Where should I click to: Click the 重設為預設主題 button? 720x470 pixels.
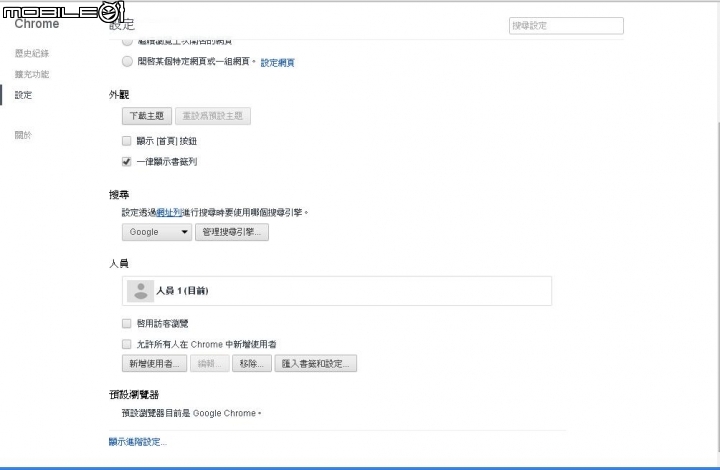pyautogui.click(x=213, y=116)
